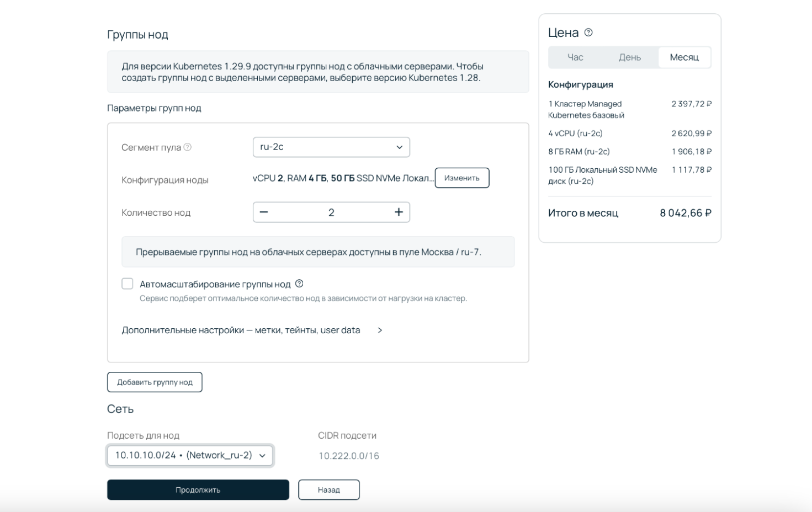Decrease node count with the minus icon

(264, 212)
